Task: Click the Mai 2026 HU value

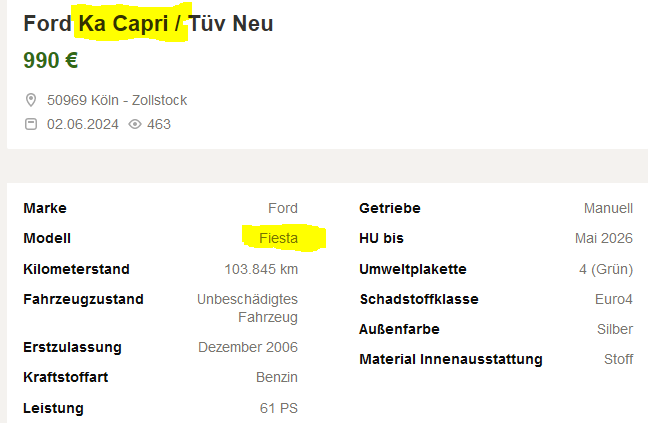Action: (604, 238)
